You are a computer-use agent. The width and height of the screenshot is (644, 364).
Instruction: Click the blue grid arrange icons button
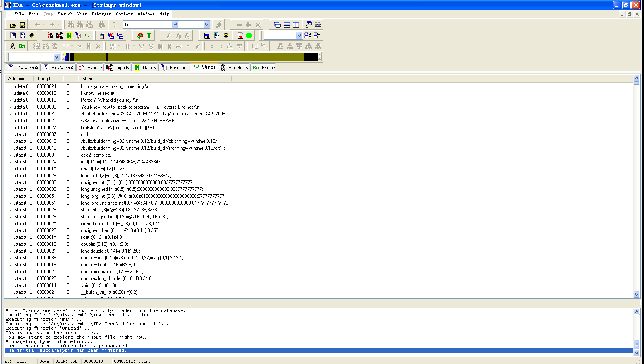[318, 25]
